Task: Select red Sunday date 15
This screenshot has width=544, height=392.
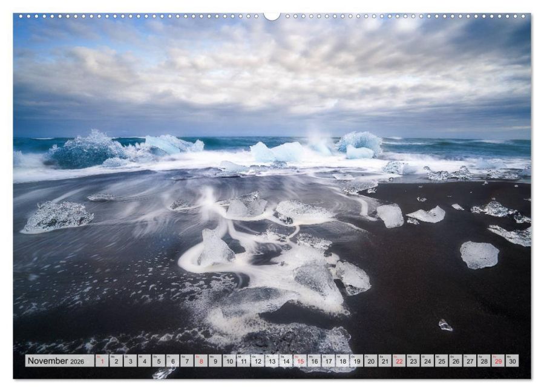Action: pyautogui.click(x=300, y=361)
